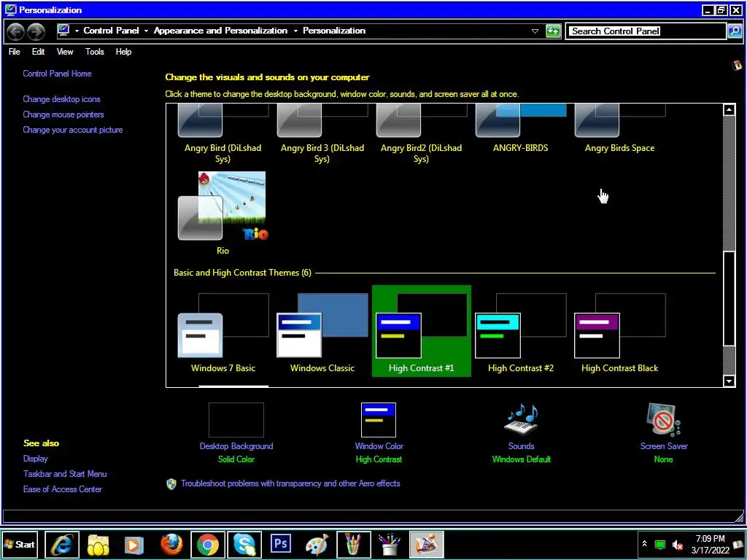This screenshot has height=560, width=747.
Task: Select the High Contrast #1 theme
Action: coord(422,331)
